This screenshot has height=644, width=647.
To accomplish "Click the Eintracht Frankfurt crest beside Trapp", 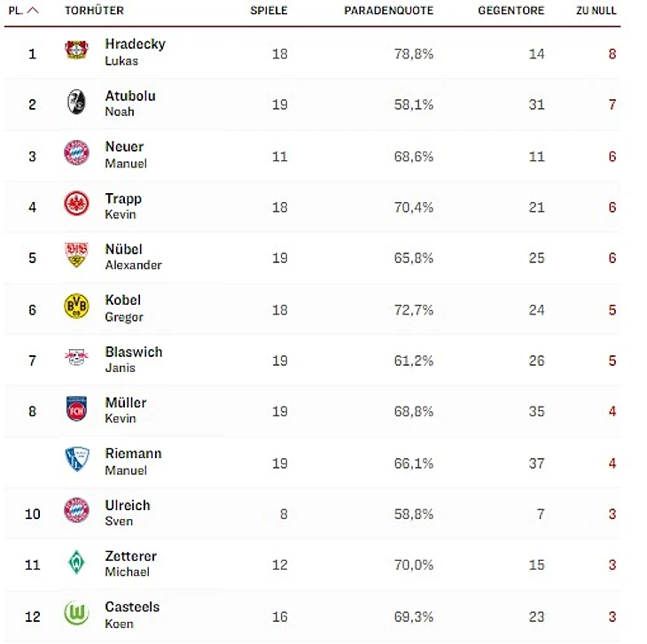I will point(76,205).
